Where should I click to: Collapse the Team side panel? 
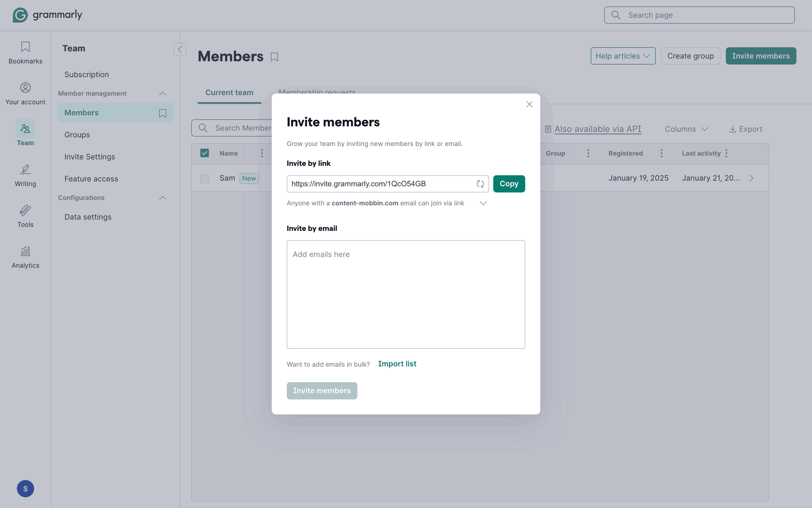pyautogui.click(x=180, y=50)
